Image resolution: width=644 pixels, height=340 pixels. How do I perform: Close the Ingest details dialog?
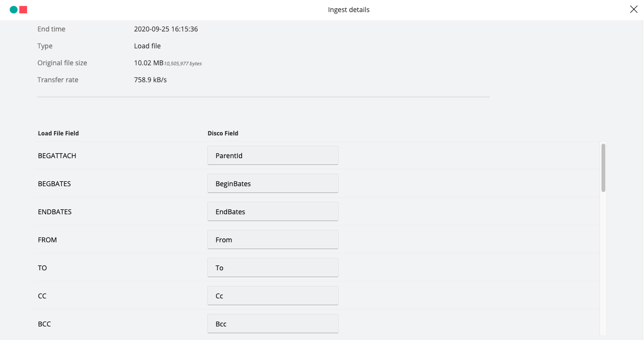pyautogui.click(x=633, y=10)
